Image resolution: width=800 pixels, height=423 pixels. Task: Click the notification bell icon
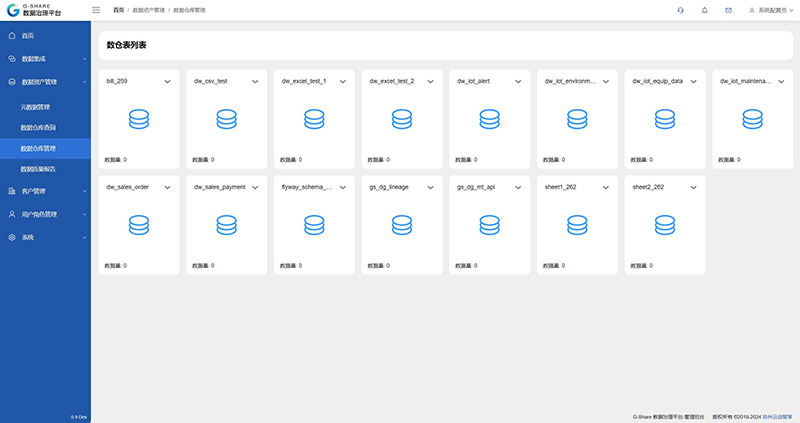click(x=704, y=10)
